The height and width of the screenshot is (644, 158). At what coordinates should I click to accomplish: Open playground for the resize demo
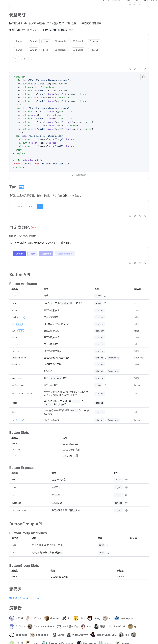click(x=130, y=69)
